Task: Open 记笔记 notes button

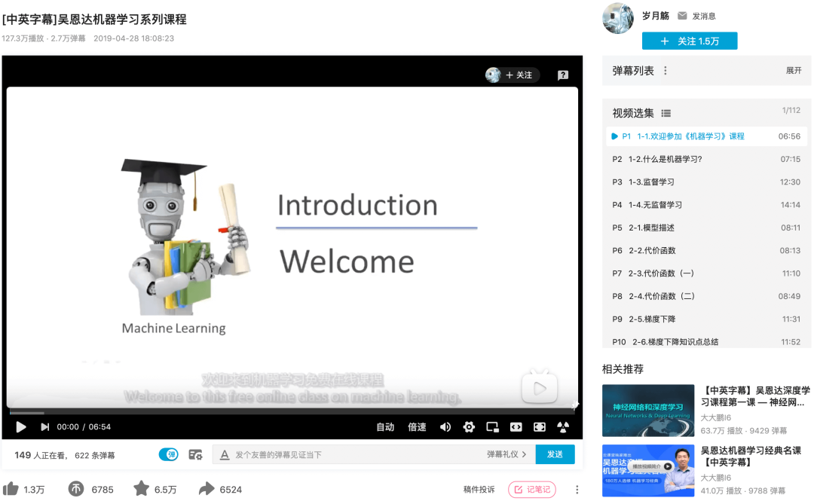Action: pyautogui.click(x=532, y=490)
